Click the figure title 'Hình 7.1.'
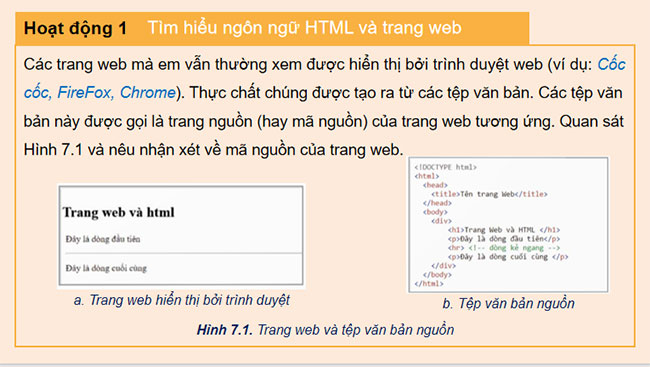Viewport: 650px width, 367px height. pyautogui.click(x=225, y=330)
